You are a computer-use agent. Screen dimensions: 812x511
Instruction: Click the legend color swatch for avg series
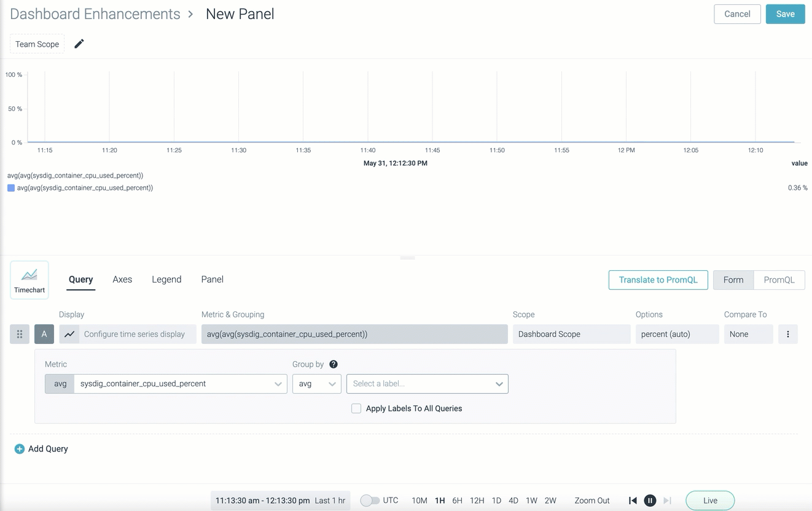tap(11, 188)
